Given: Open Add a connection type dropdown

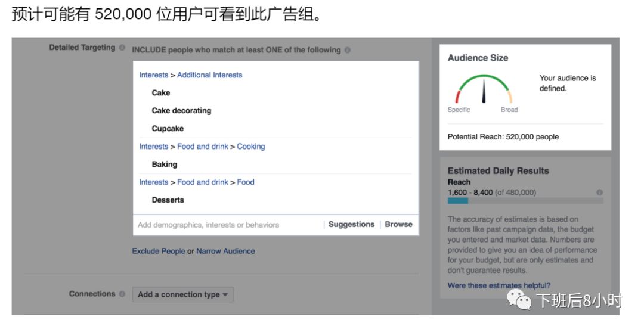Looking at the screenshot, I should 183,294.
